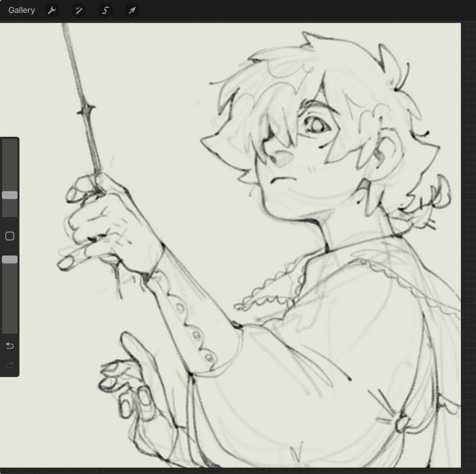
Task: Activate the Selection tool
Action: [106, 10]
